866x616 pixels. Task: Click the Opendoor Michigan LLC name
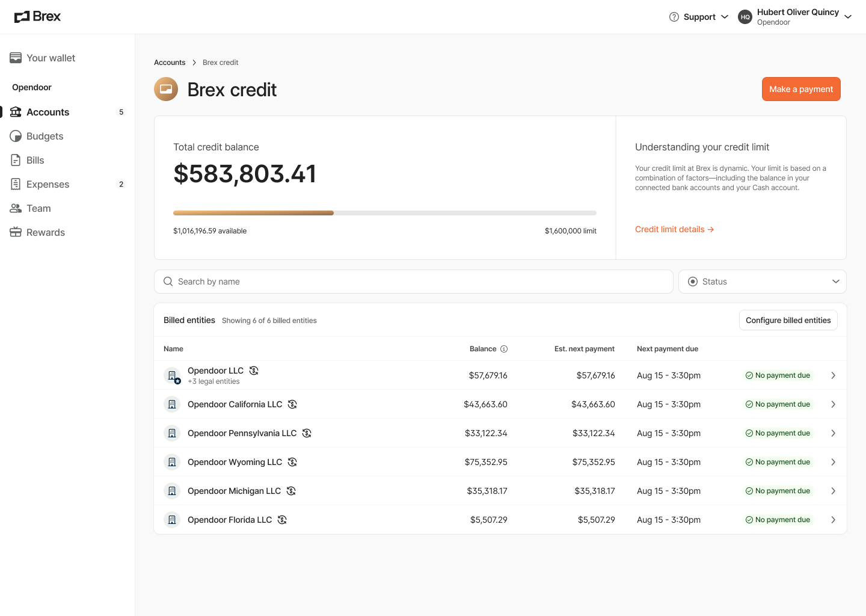point(234,491)
